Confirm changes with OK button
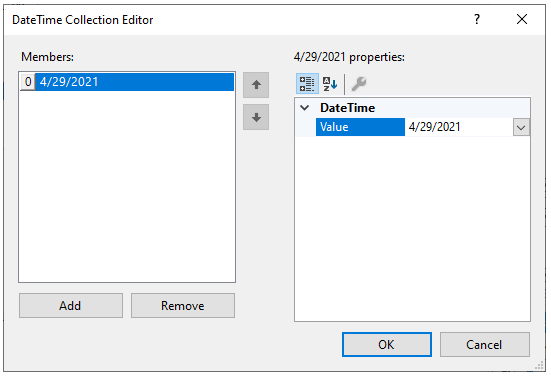Screen dimensions: 551x376 click(387, 345)
